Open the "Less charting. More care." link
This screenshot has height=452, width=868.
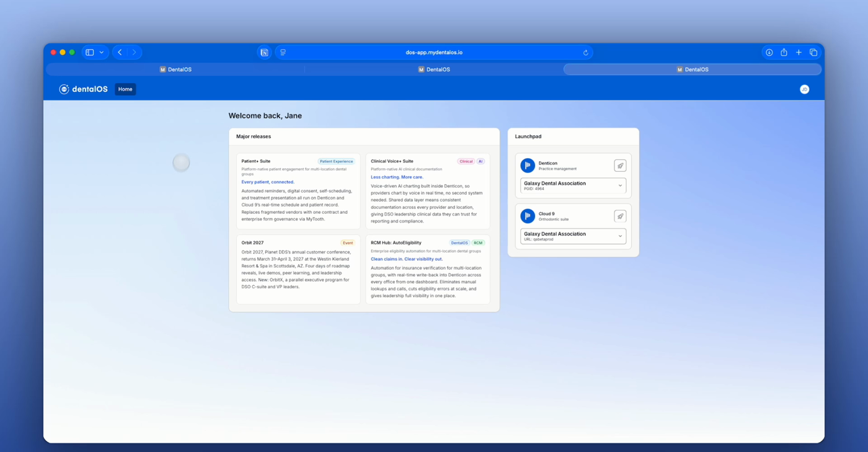tap(397, 177)
